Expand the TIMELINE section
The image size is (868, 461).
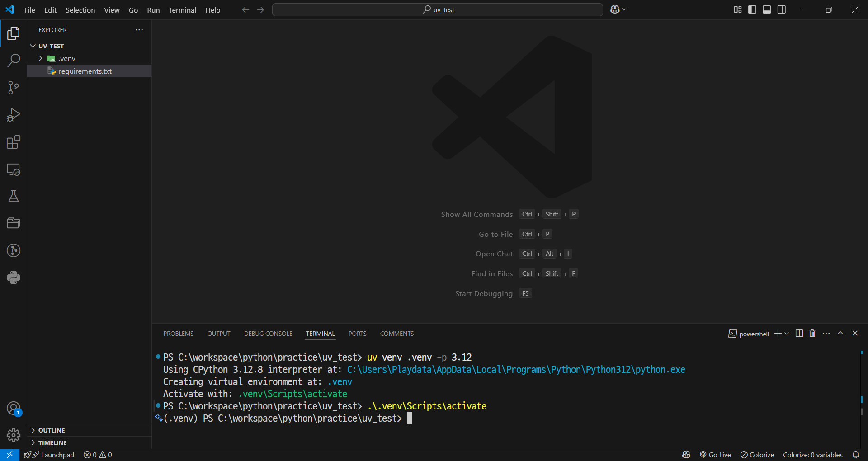(89, 443)
